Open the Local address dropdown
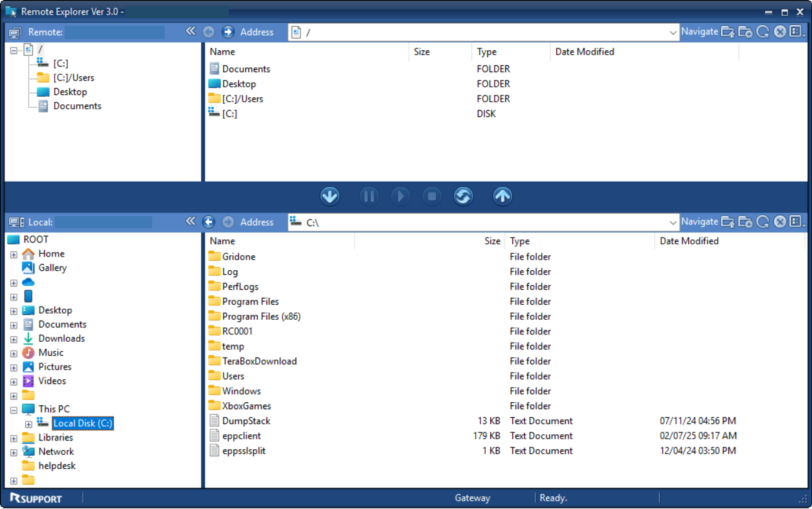This screenshot has width=812, height=509. tap(674, 222)
